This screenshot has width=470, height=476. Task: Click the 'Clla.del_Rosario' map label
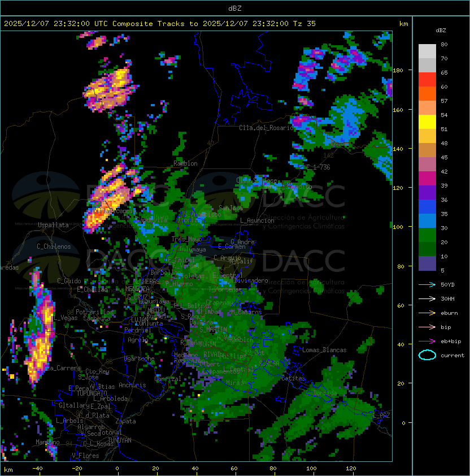(266, 128)
